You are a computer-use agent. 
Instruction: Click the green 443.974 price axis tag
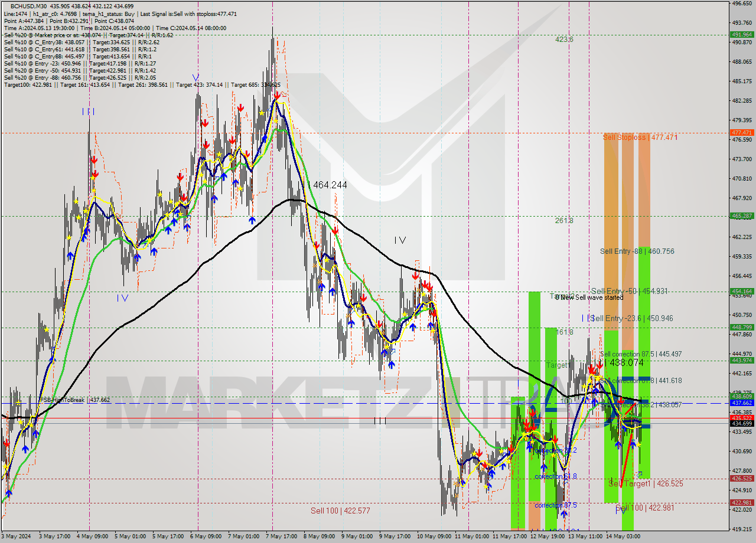tap(742, 361)
